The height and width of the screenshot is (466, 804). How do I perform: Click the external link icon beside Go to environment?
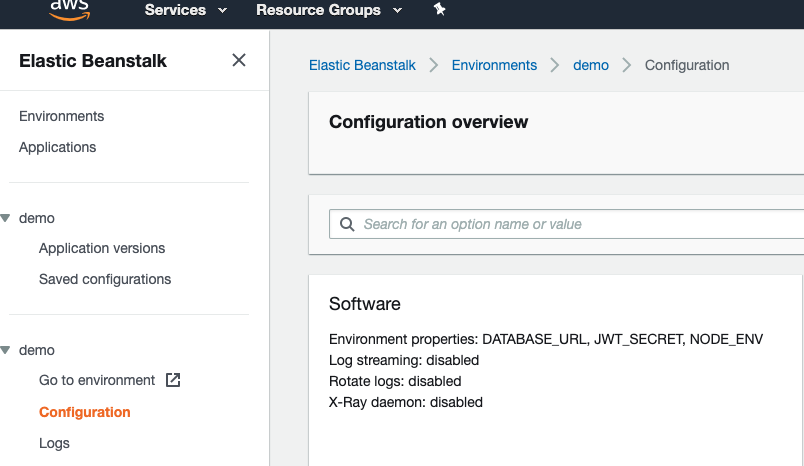pos(173,380)
